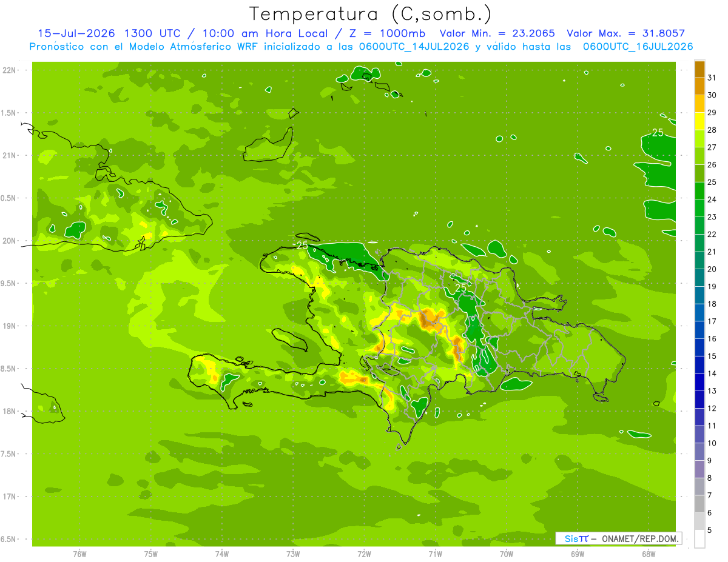Pick the dark orange swatch above 31
Image resolution: width=728 pixels, height=562 pixels.
click(x=699, y=69)
